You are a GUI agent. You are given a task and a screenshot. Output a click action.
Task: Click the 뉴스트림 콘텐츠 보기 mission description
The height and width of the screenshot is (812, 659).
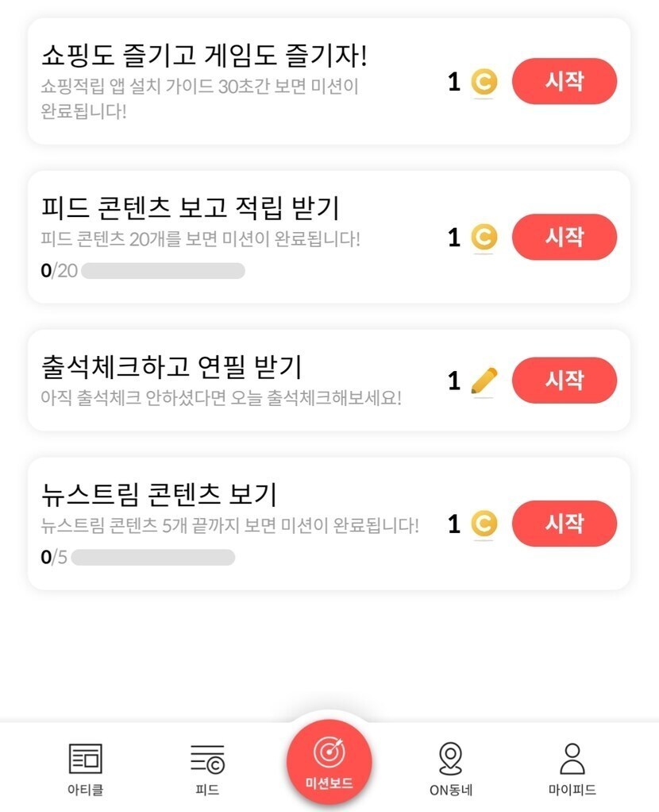tap(229, 526)
